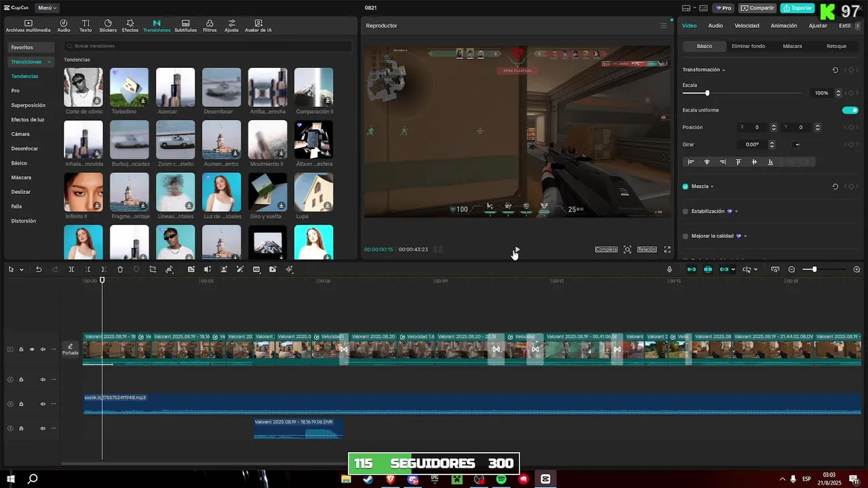Zoom in the timeline
This screenshot has width=868, height=488.
click(856, 269)
